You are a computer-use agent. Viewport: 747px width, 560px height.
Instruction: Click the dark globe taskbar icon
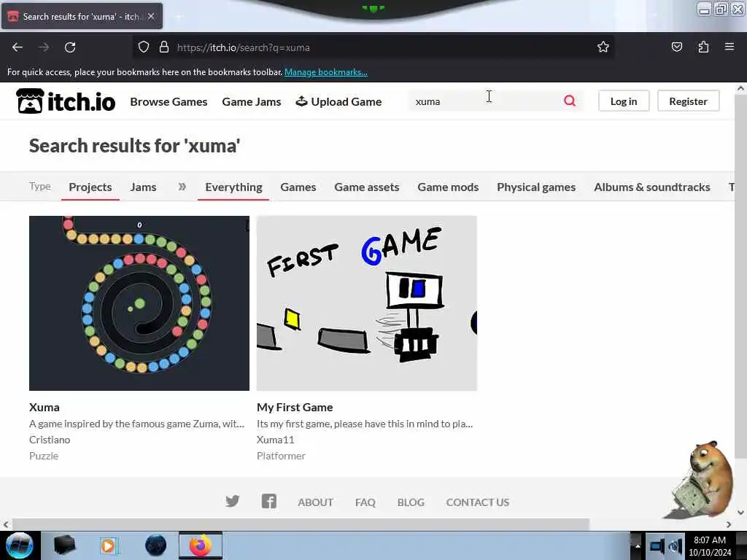[x=155, y=545]
